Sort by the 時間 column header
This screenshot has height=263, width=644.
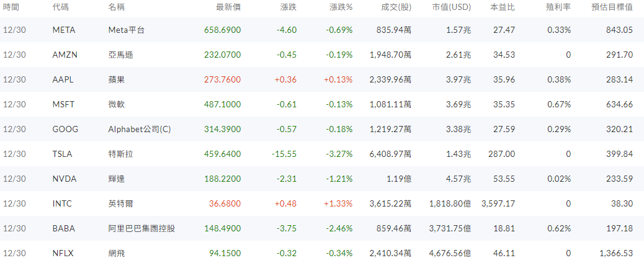click(x=11, y=7)
